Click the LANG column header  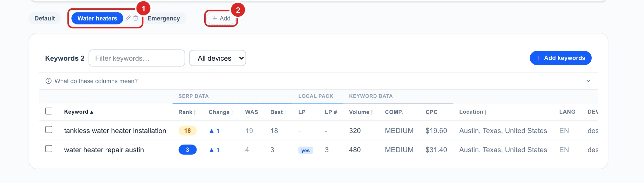click(x=567, y=112)
